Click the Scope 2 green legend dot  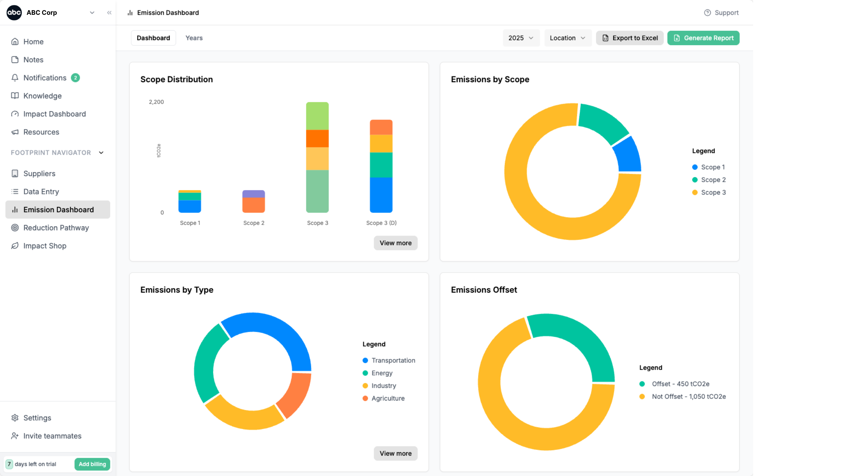click(695, 180)
